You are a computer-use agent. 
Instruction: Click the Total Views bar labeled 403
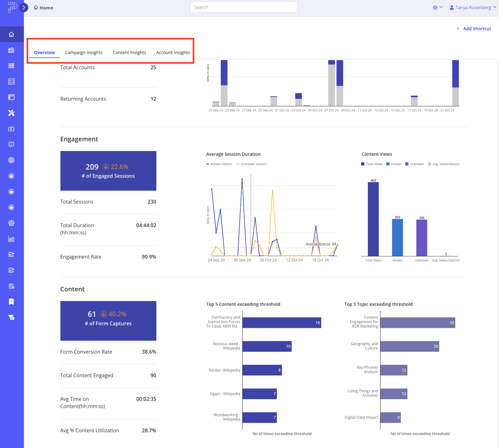(373, 219)
